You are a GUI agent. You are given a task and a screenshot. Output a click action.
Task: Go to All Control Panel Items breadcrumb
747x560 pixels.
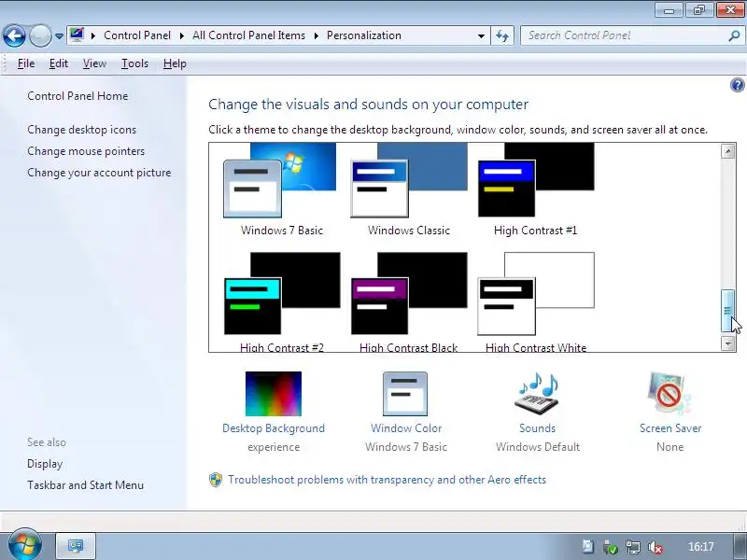point(248,35)
